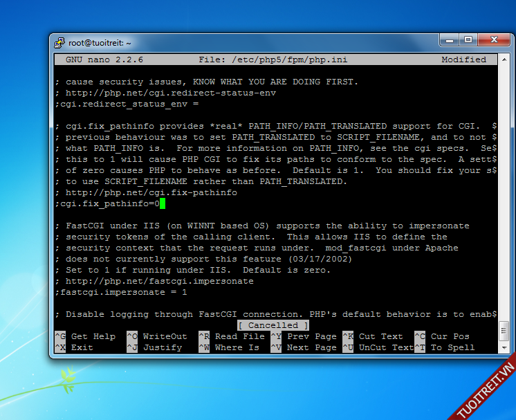Click the PuTTY icon in title bar
Image resolution: width=516 pixels, height=420 pixels.
tap(60, 42)
